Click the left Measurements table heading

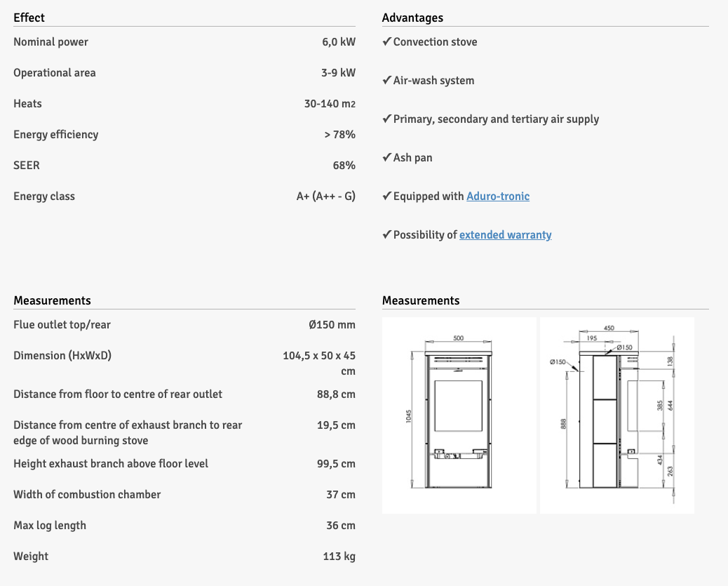(52, 300)
